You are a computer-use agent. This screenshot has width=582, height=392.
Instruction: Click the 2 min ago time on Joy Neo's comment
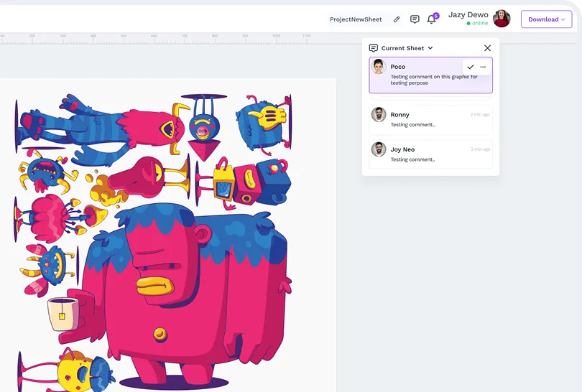pos(480,149)
